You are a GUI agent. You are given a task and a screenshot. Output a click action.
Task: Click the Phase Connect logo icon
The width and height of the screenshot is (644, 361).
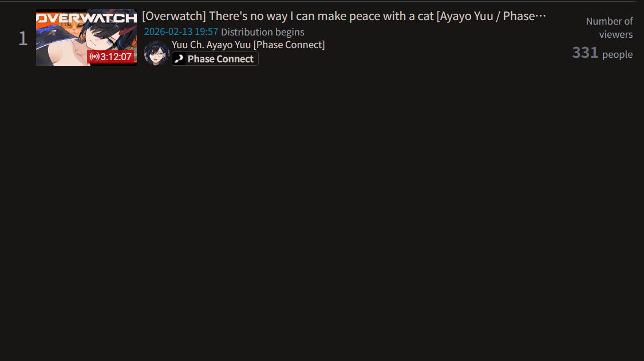click(179, 59)
